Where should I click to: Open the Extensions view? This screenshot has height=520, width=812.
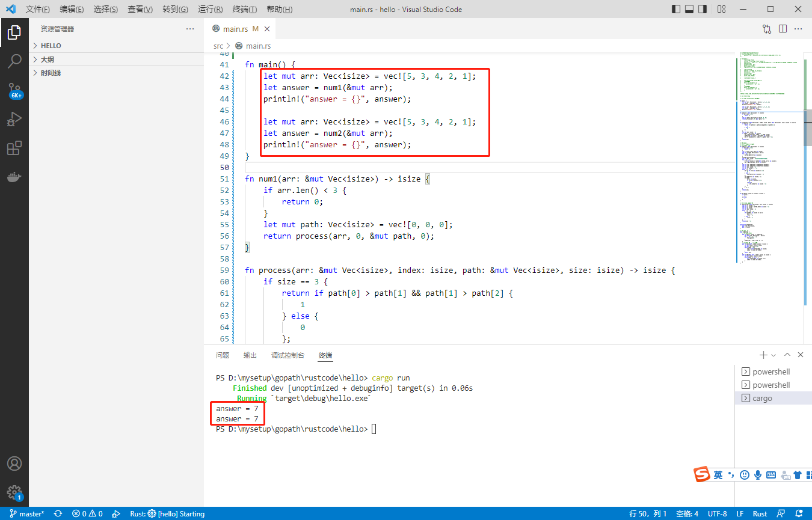[x=14, y=148]
